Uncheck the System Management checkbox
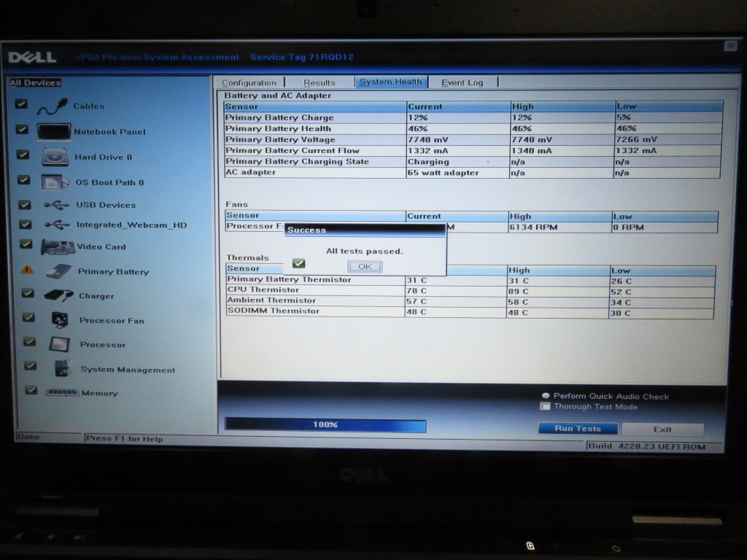The image size is (747, 560). 31,366
